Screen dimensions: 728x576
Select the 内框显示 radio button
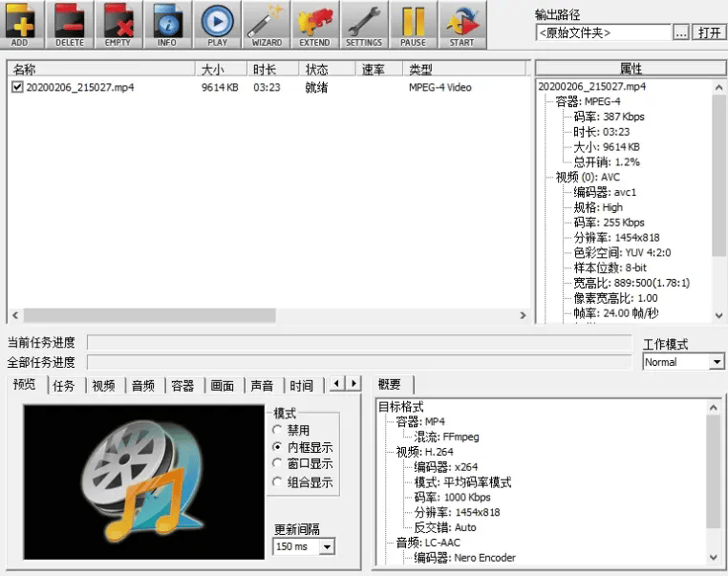click(277, 447)
